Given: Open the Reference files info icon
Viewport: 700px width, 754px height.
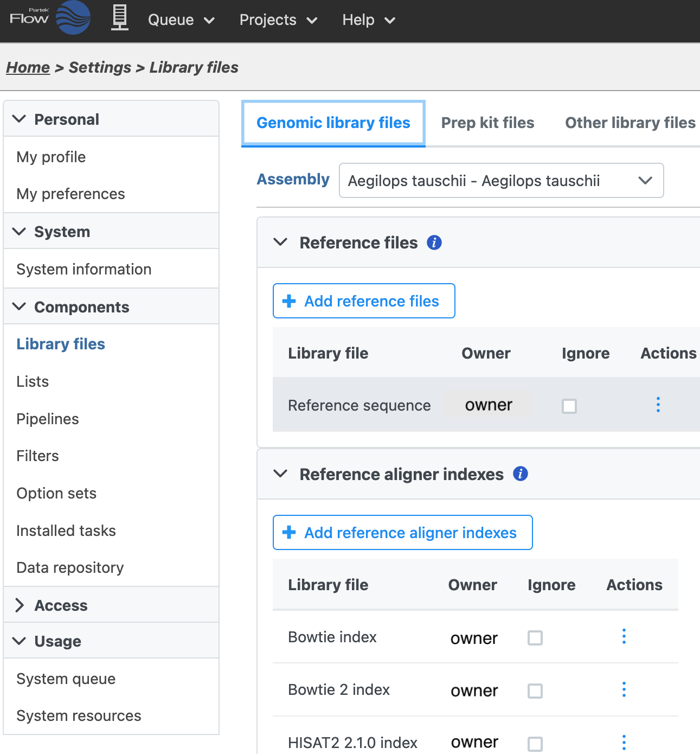Looking at the screenshot, I should coord(434,242).
